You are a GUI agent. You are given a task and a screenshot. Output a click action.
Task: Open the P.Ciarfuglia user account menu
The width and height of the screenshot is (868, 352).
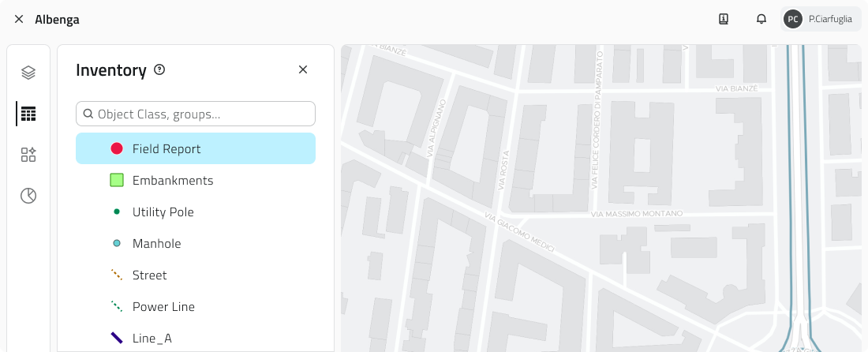821,19
